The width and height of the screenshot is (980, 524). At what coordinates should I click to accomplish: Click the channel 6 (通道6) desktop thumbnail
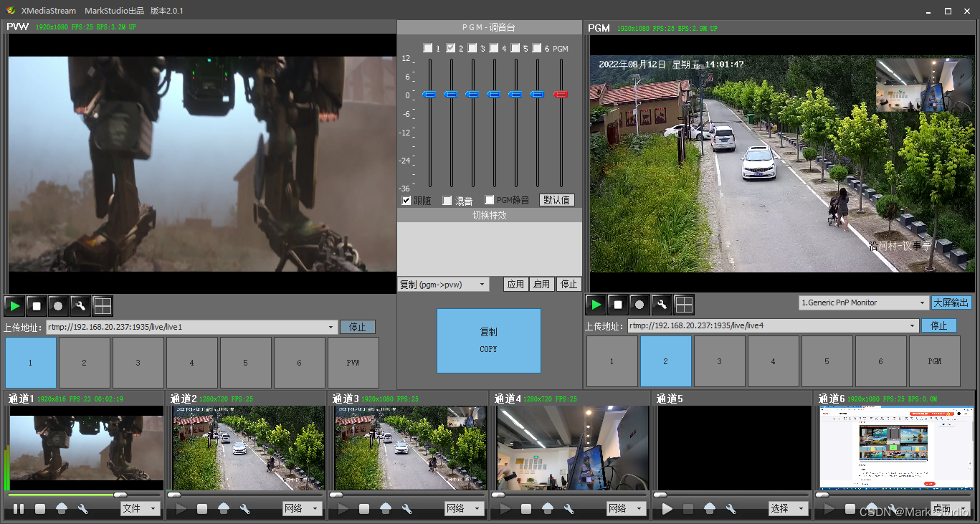coord(896,448)
